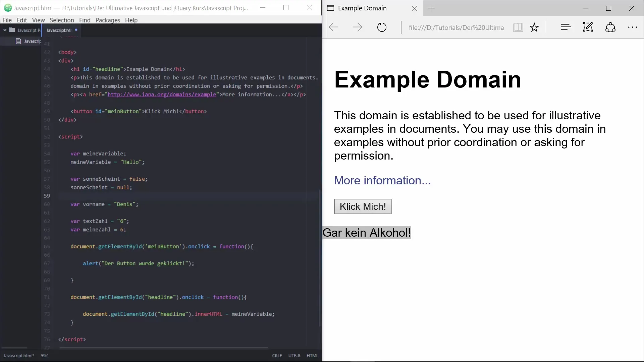Open the Edit menu in Atom
Screen dimensions: 644x362
point(22,20)
